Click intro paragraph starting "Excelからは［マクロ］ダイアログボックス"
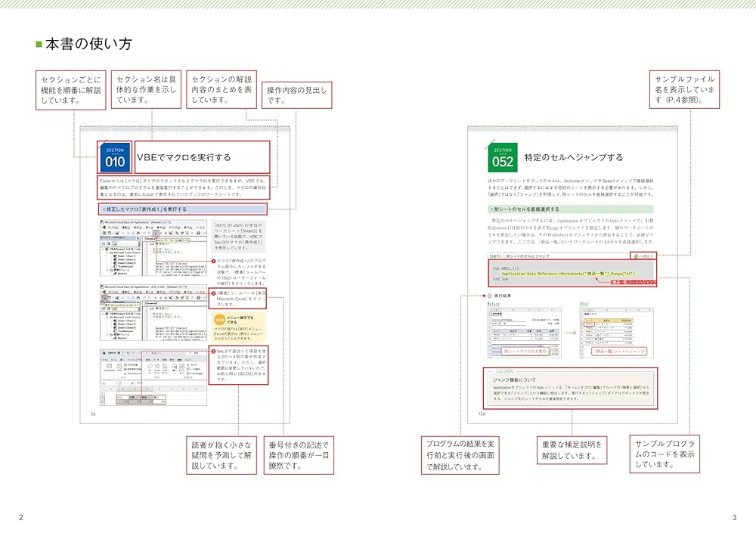 point(183,187)
